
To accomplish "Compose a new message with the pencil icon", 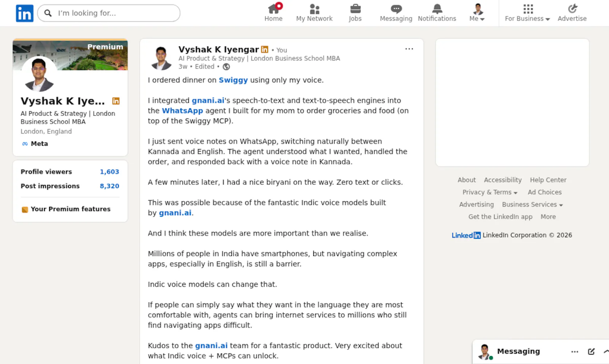I will (591, 352).
